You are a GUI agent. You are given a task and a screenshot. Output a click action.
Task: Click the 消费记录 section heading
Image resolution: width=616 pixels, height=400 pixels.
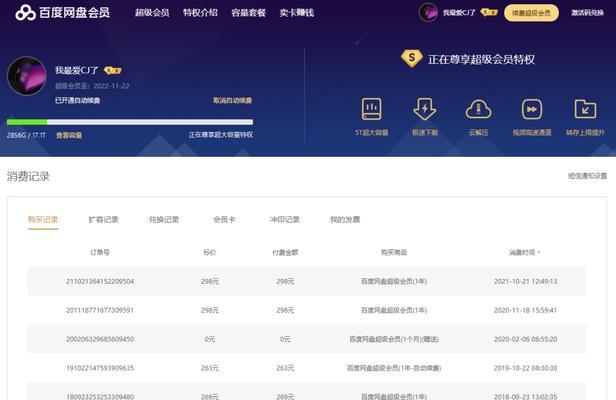point(28,176)
